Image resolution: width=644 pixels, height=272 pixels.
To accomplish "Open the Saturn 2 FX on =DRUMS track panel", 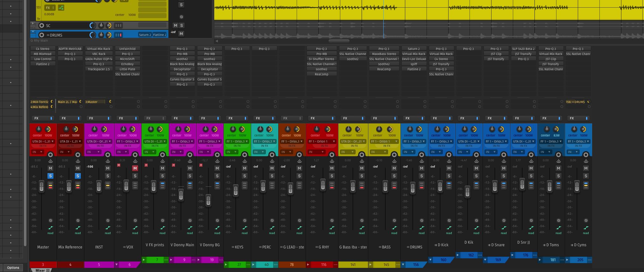I will click(x=145, y=35).
